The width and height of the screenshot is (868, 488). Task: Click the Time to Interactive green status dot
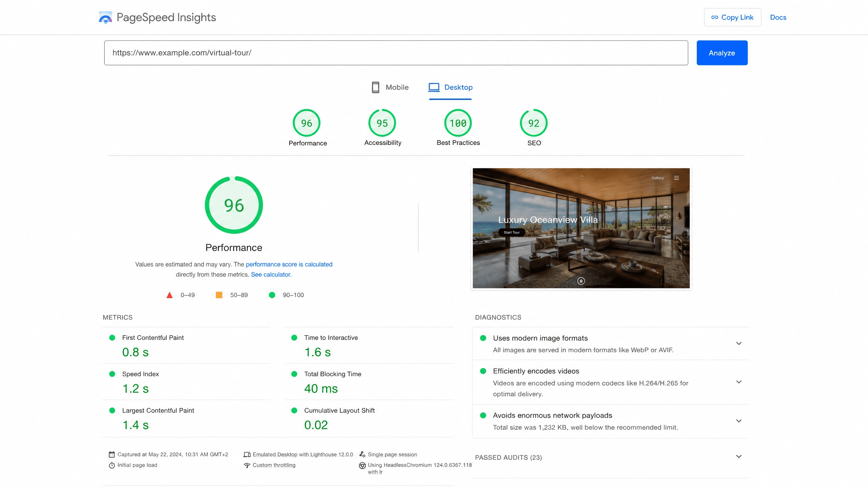(294, 338)
